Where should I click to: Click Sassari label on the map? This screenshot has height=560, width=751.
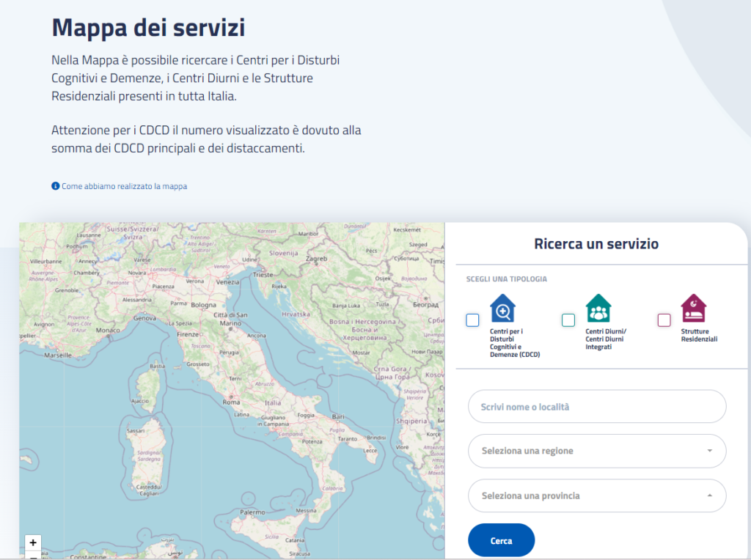[x=136, y=431]
